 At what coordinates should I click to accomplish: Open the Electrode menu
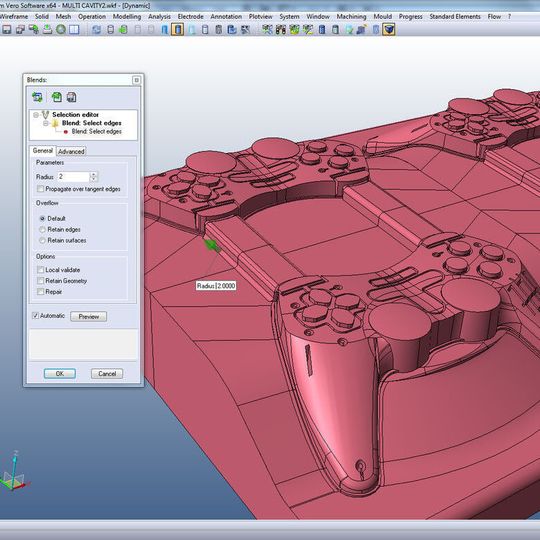tap(190, 16)
